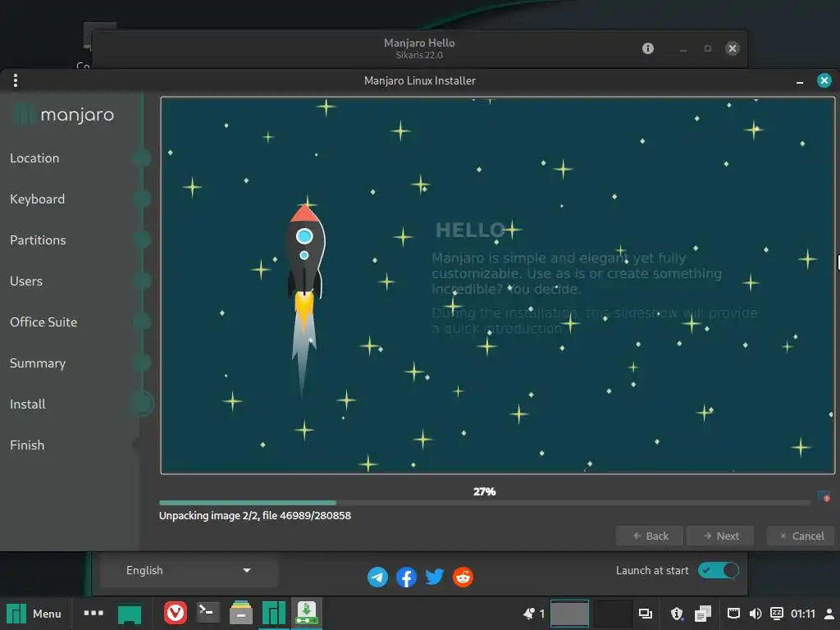The width and height of the screenshot is (840, 630).
Task: Click the taskbar clock showing 01:11
Action: 803,614
